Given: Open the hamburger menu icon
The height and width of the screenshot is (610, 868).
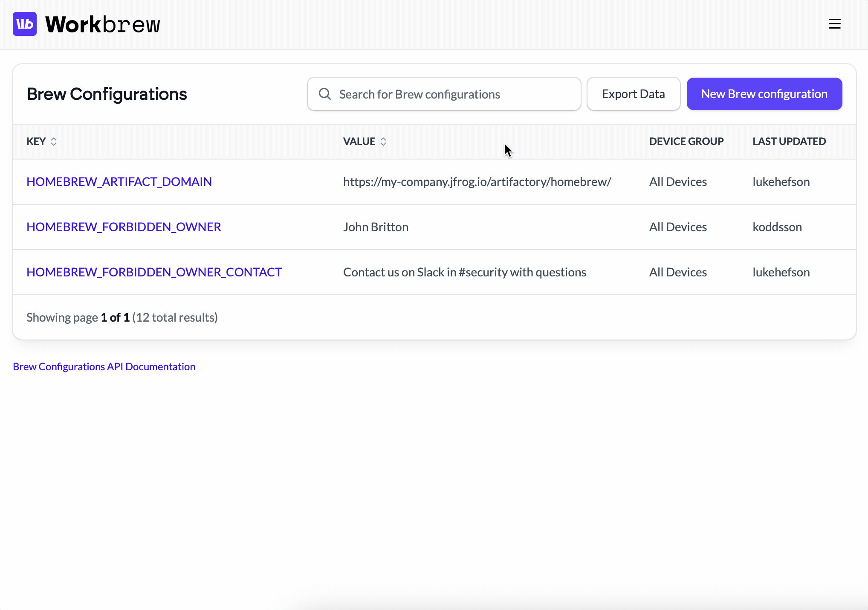Looking at the screenshot, I should [834, 24].
